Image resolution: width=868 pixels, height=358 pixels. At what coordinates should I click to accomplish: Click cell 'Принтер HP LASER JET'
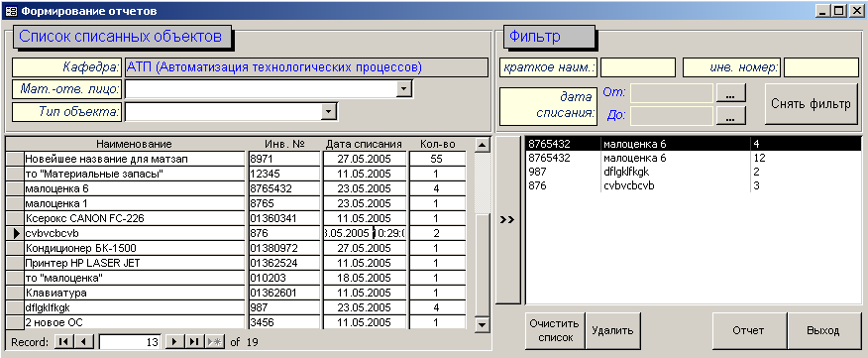coord(135,263)
